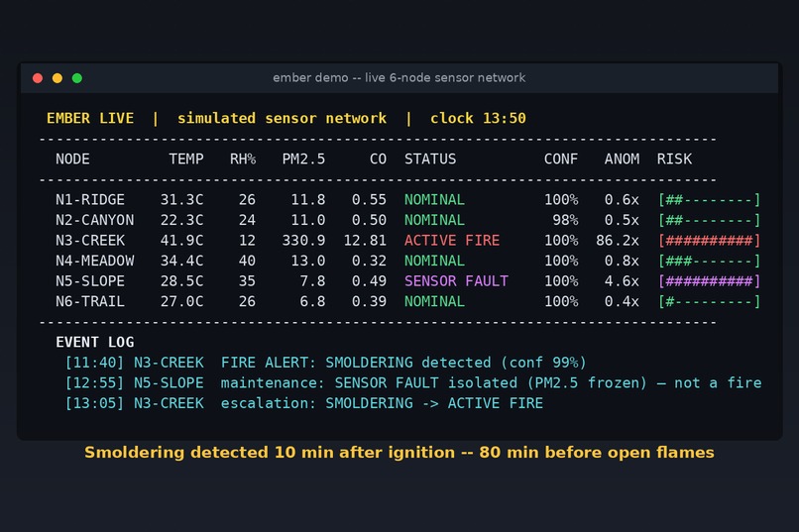Click the STATUS column header
799x532 pixels.
(430, 159)
